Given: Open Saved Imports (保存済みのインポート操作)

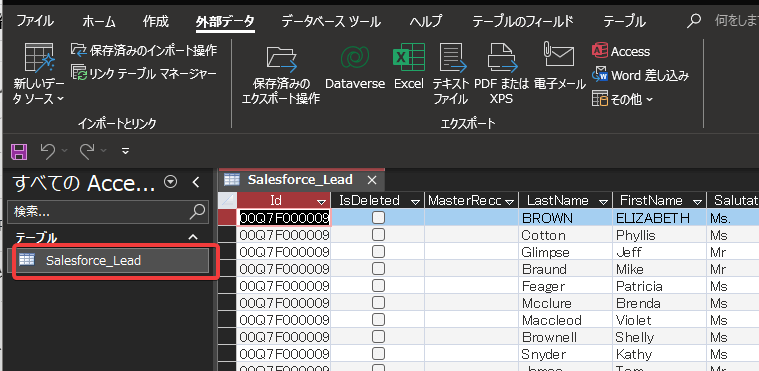Looking at the screenshot, I should 144,50.
